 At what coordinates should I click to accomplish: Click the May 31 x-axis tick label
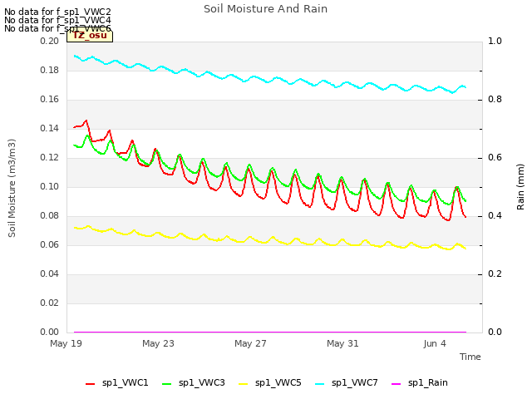click(x=342, y=343)
